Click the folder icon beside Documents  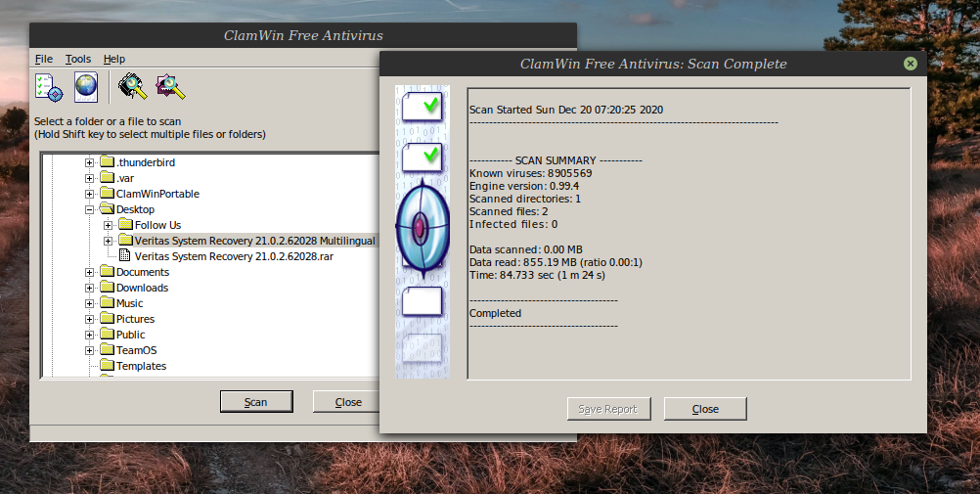[107, 271]
